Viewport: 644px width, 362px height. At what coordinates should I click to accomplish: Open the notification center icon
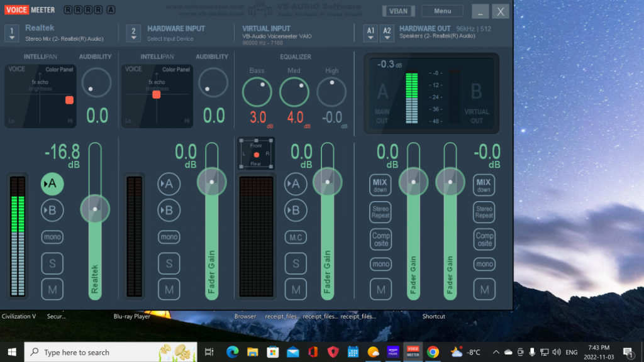[628, 352]
